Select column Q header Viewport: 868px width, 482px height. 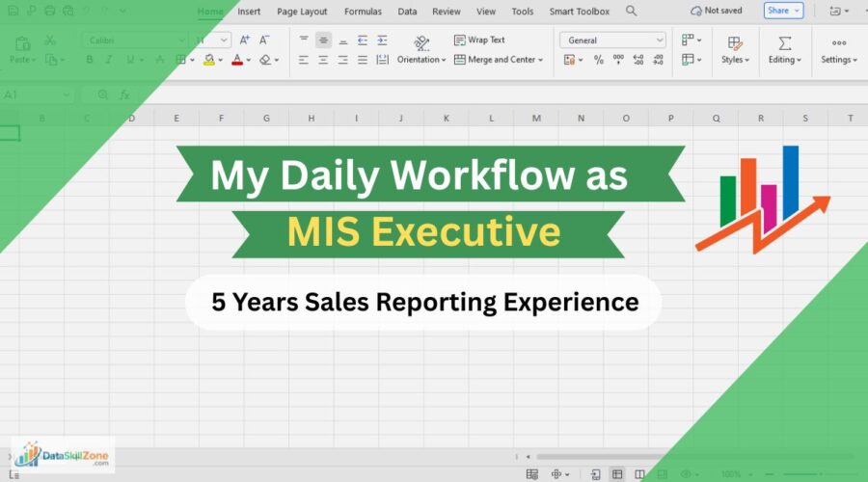pos(716,118)
